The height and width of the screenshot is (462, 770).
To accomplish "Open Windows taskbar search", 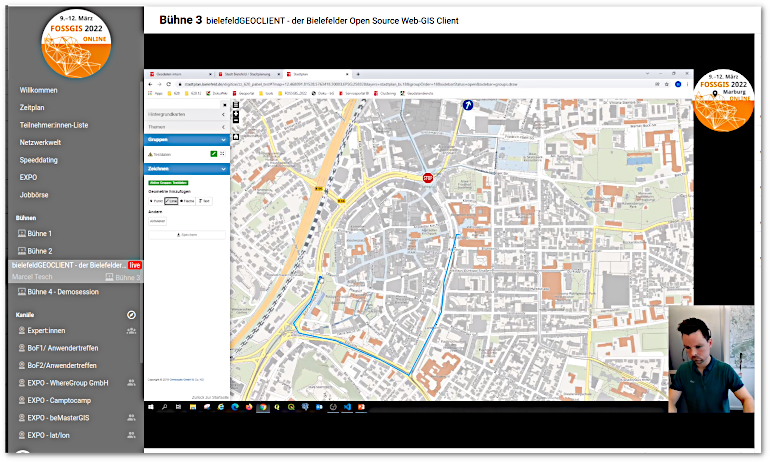I will pos(165,407).
